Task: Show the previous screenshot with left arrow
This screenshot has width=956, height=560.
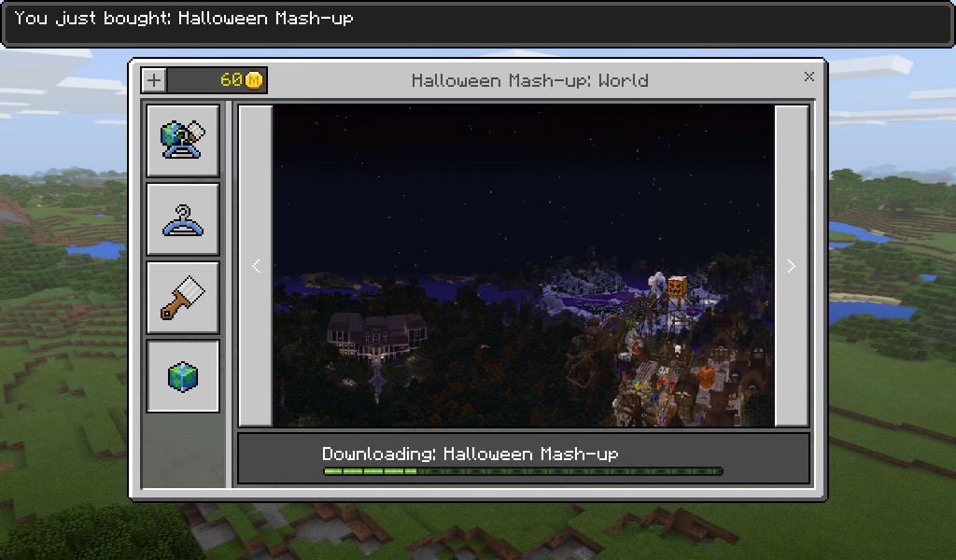Action: tap(256, 266)
